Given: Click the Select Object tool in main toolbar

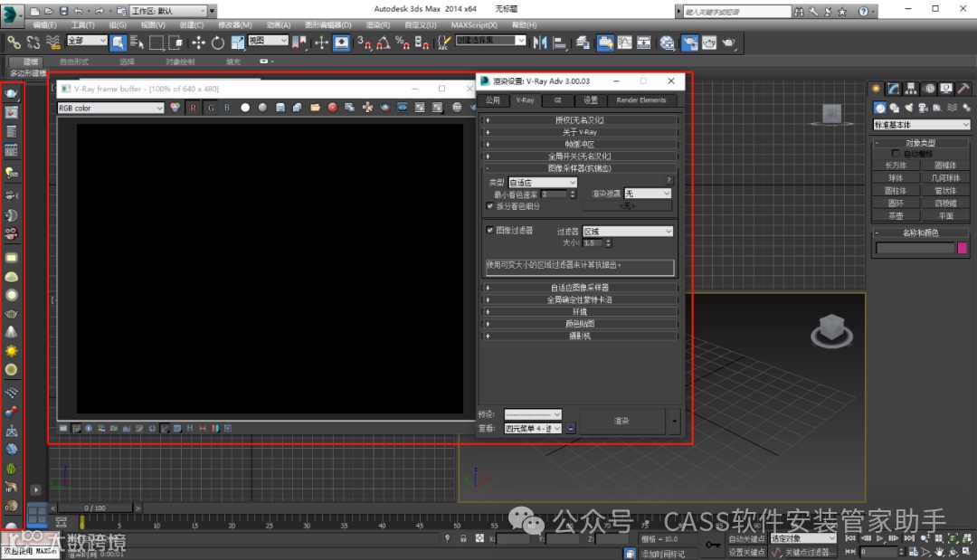Looking at the screenshot, I should coord(118,43).
